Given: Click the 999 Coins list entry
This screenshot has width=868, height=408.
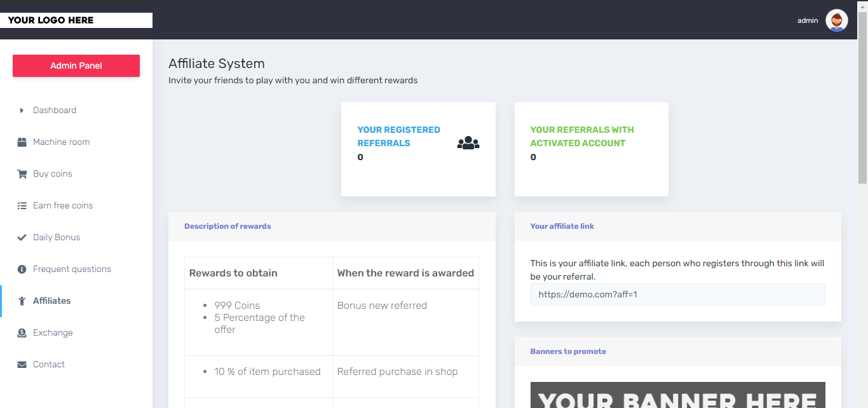Looking at the screenshot, I should pos(237,305).
